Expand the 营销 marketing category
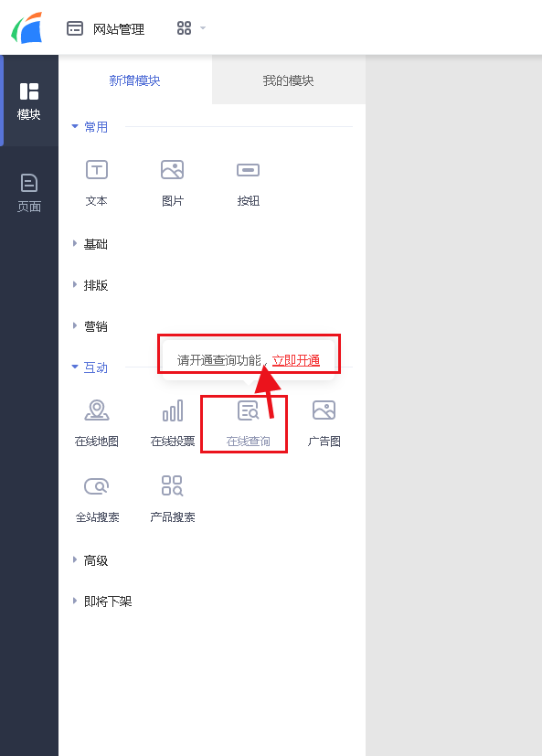Image resolution: width=542 pixels, height=756 pixels. click(90, 326)
